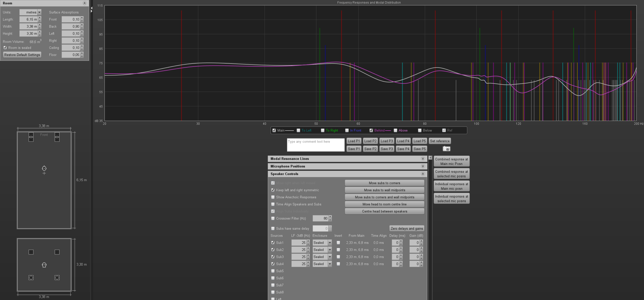Click the comment text box
This screenshot has height=300, width=644.
tap(316, 145)
